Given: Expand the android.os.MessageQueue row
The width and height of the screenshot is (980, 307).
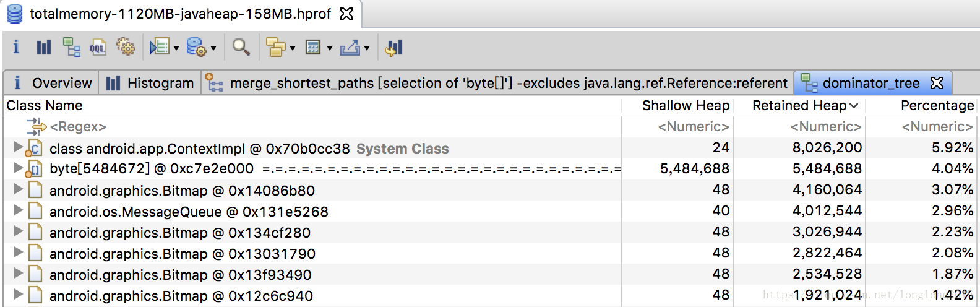Looking at the screenshot, I should click(x=18, y=210).
